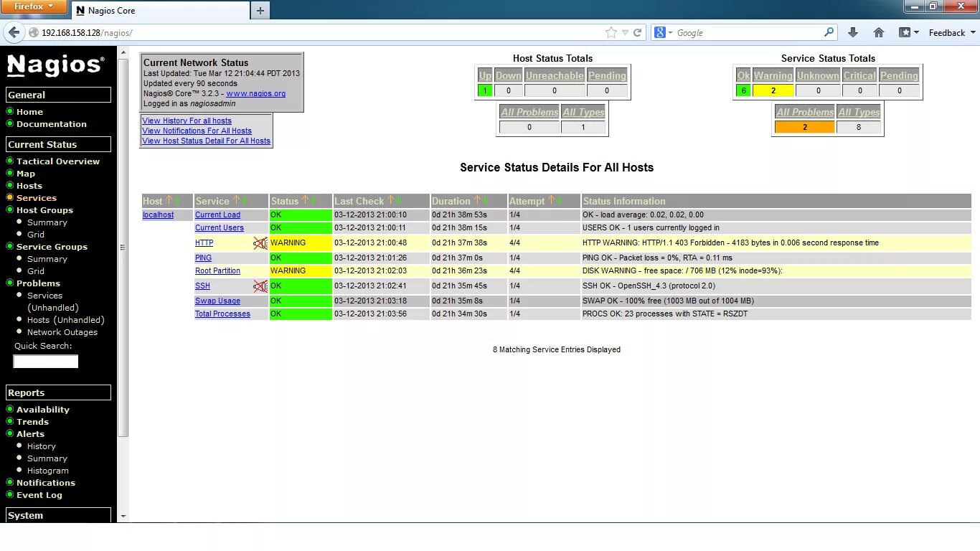
Task: Click View Host Status Detail For All Hosts
Action: (206, 141)
